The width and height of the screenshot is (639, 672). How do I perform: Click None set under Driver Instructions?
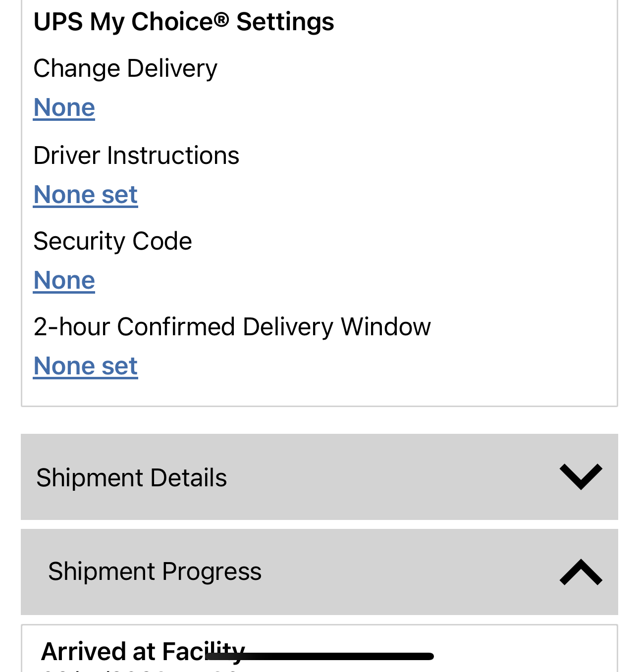[x=85, y=195]
